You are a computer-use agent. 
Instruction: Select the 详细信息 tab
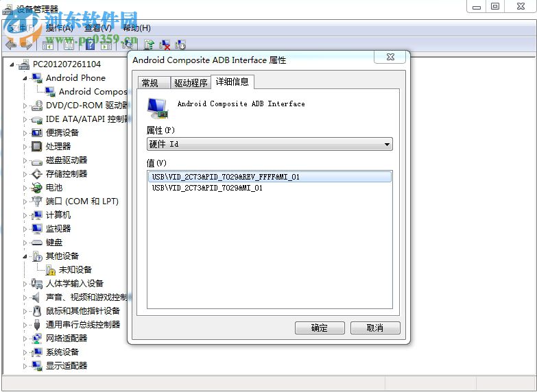pos(232,82)
